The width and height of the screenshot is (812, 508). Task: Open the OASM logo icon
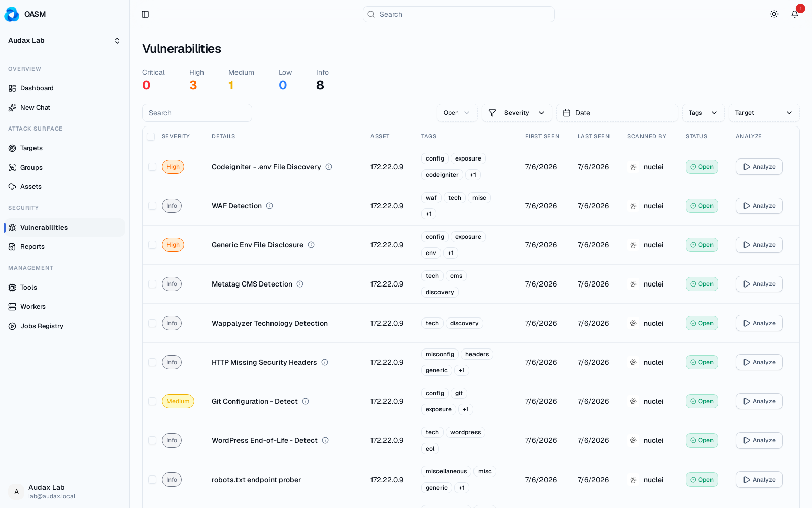click(x=12, y=14)
